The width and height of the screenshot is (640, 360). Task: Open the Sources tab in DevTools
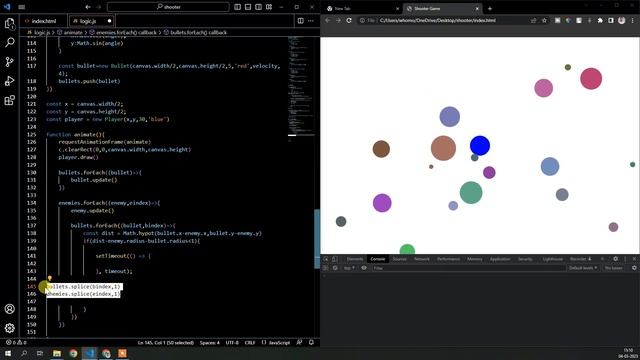[x=400, y=259]
